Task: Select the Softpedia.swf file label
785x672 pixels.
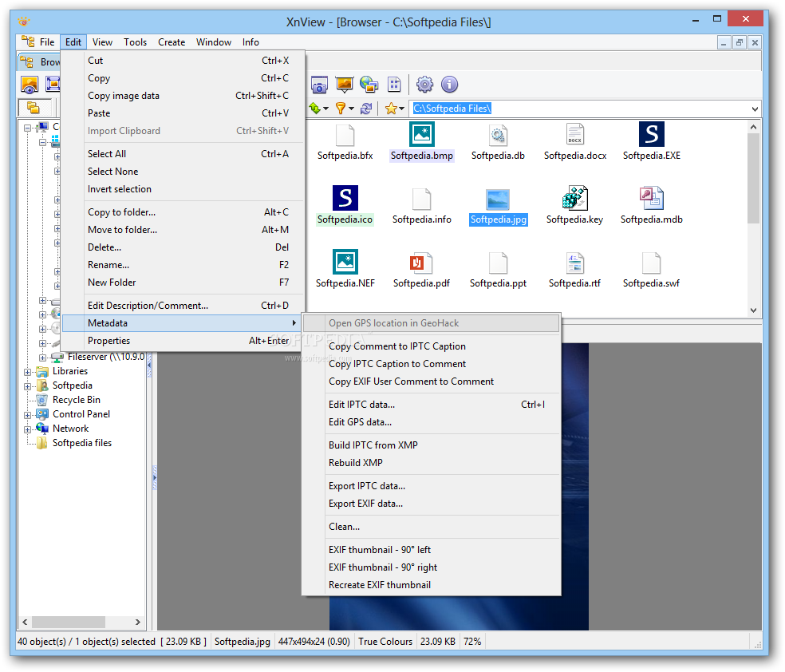Action: [651, 283]
